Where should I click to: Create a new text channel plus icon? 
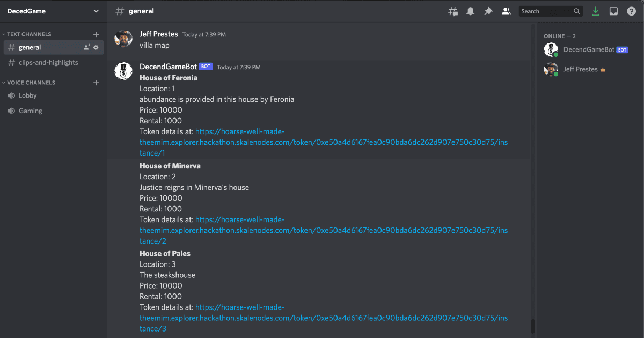(96, 34)
